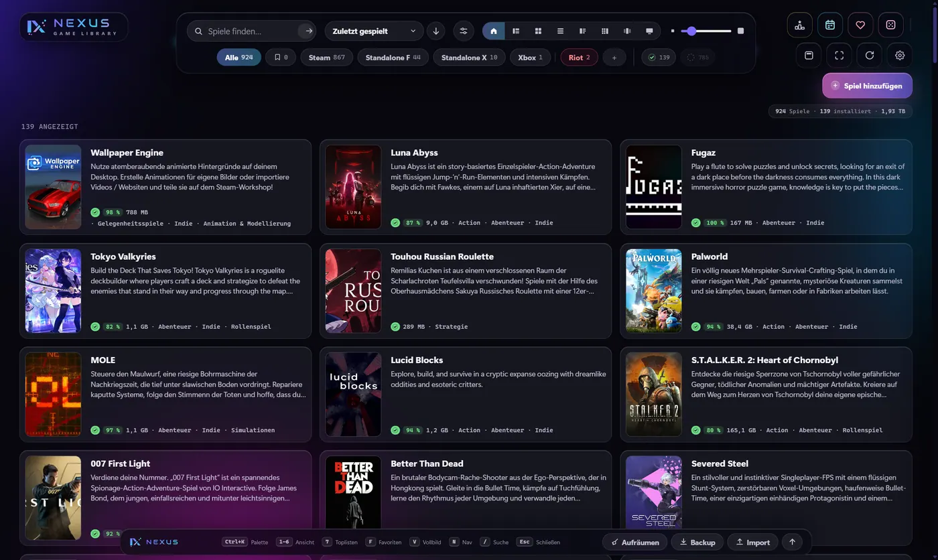Click the 007 First Light title
This screenshot has width=938, height=560.
click(x=121, y=464)
